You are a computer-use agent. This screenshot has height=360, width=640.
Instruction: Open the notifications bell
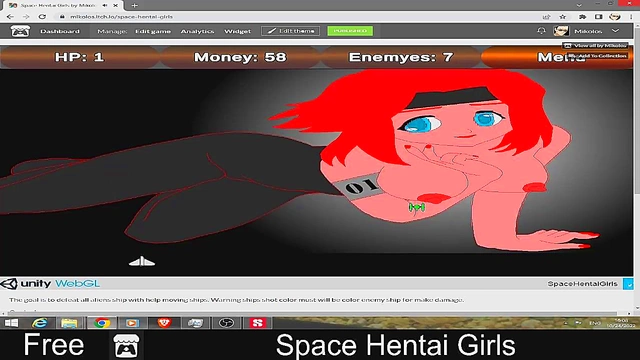541,31
